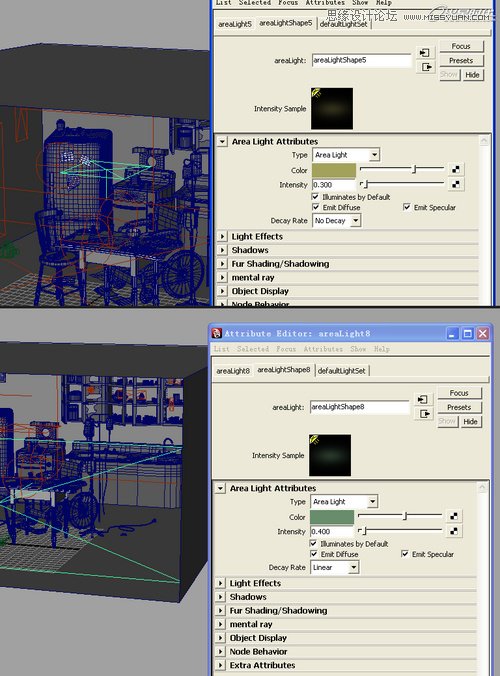
Task: Click output connection icon beside areaLightShape8 field
Action: [423, 414]
